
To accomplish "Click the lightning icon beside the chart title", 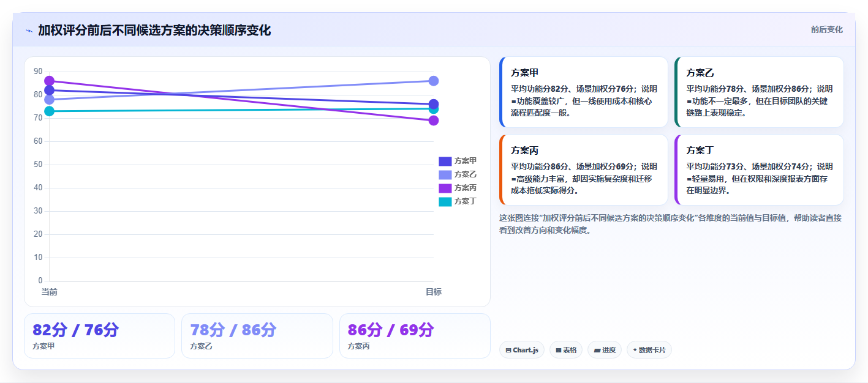I will pyautogui.click(x=29, y=31).
